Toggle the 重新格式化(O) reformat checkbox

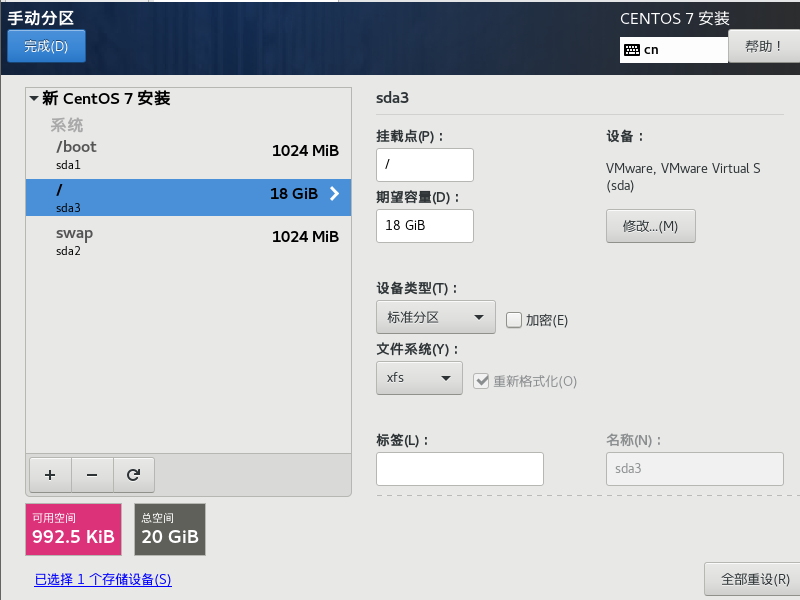coord(482,380)
